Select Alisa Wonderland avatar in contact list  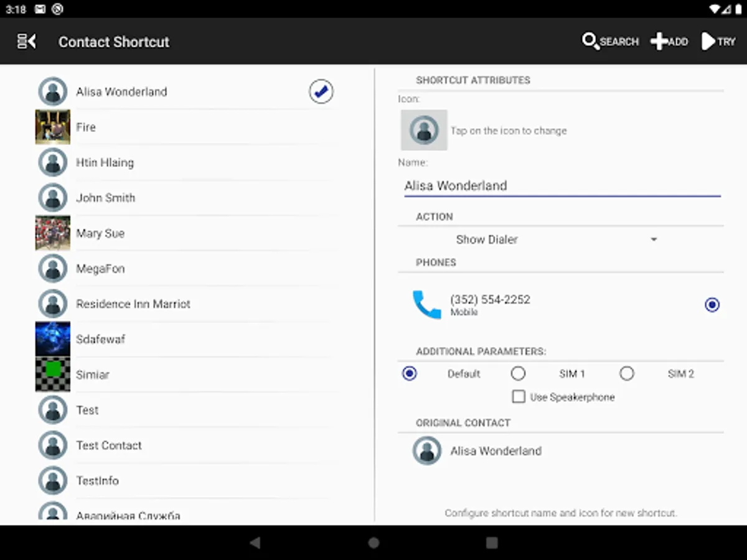pyautogui.click(x=53, y=92)
